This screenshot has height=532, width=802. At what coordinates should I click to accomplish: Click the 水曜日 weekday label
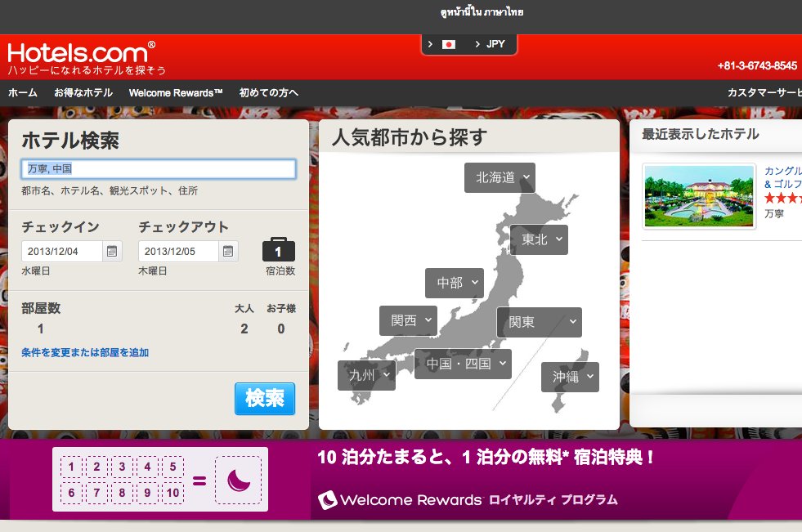click(x=36, y=271)
